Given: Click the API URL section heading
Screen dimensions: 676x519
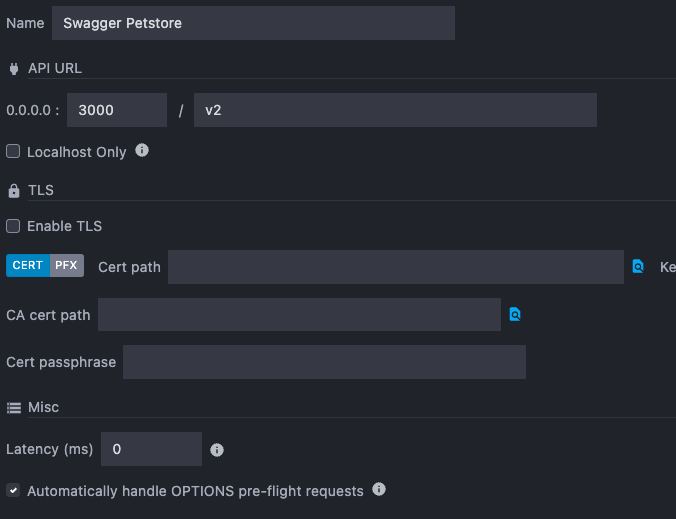Looking at the screenshot, I should 55,68.
